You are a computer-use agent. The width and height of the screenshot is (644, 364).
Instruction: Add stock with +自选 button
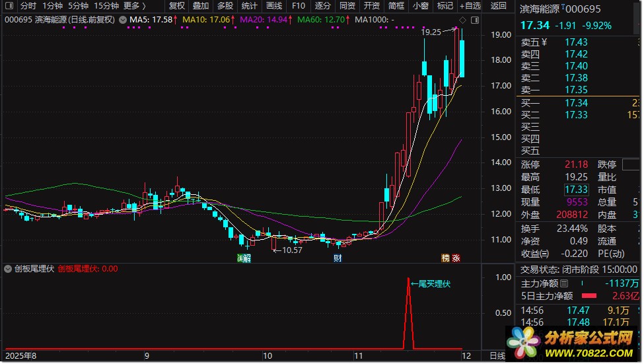[x=471, y=6]
